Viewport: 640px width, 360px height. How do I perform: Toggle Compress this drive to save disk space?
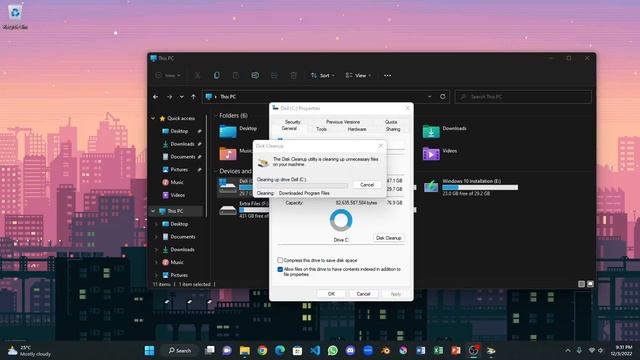[280, 260]
